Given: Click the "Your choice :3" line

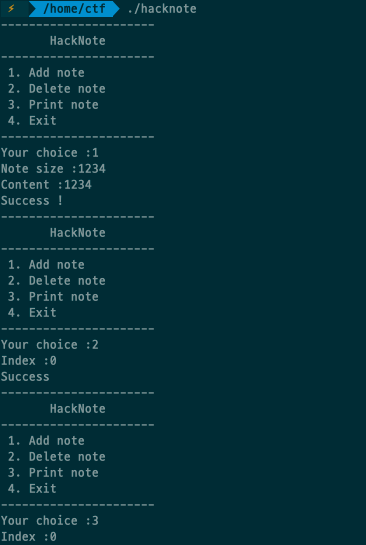Looking at the screenshot, I should 50,520.
